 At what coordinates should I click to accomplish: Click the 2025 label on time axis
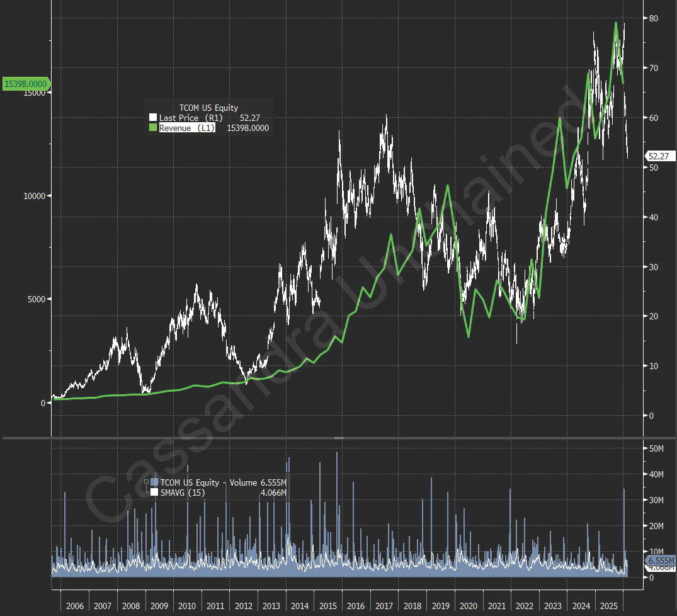coord(609,605)
